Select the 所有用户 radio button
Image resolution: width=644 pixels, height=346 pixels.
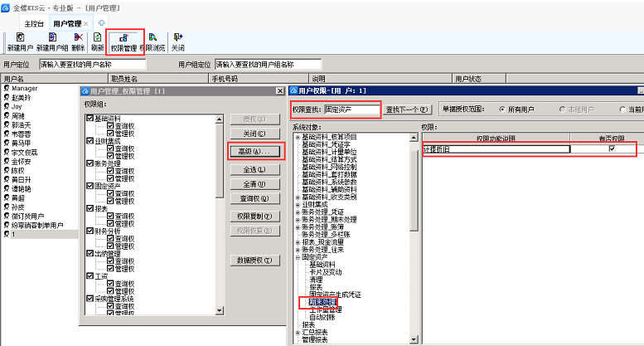point(502,109)
